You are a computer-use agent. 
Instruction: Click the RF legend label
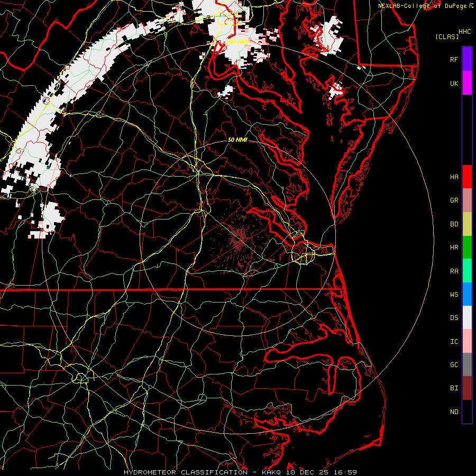tap(454, 59)
